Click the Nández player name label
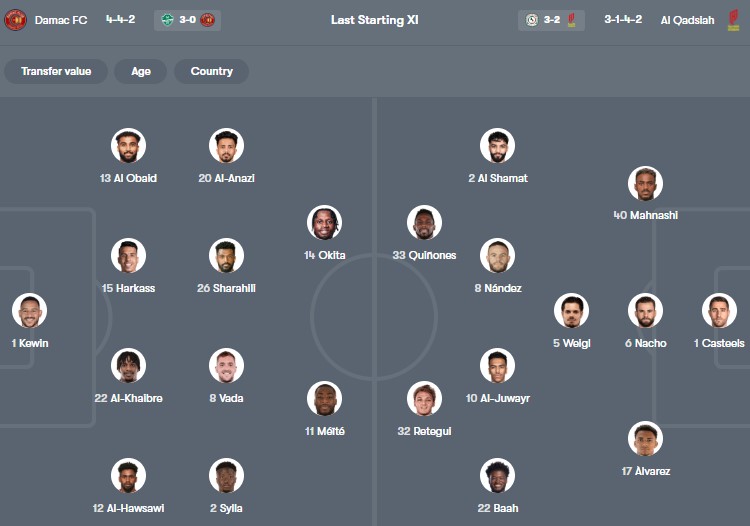The image size is (750, 526). pos(497,288)
